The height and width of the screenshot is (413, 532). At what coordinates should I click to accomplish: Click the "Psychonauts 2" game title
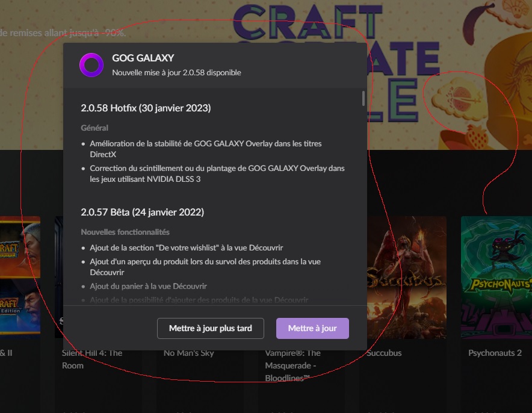click(x=495, y=353)
